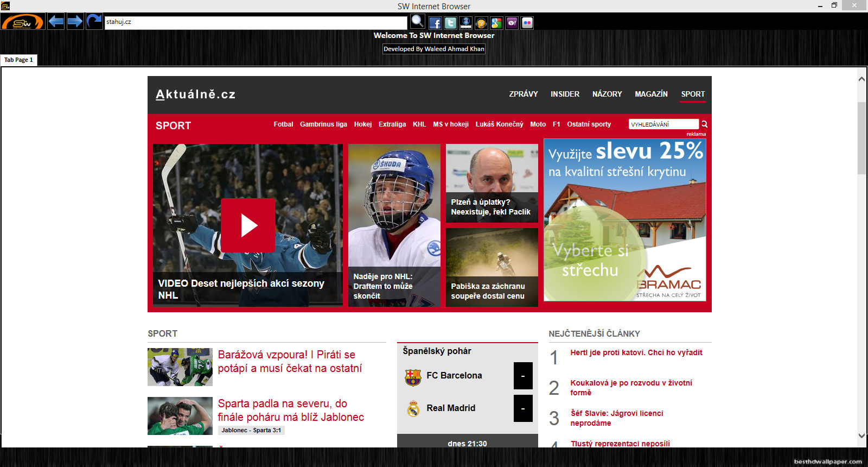Open the MAGAZÍN section
The image size is (868, 467).
(x=651, y=94)
